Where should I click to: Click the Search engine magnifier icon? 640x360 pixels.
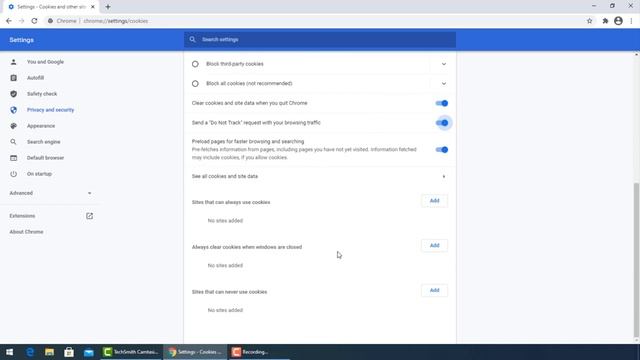click(13, 142)
